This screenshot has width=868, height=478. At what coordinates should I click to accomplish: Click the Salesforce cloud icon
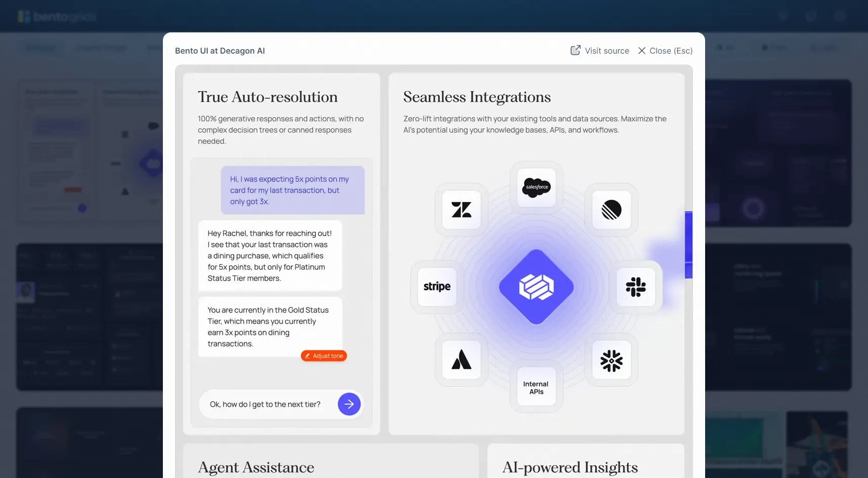(x=536, y=187)
